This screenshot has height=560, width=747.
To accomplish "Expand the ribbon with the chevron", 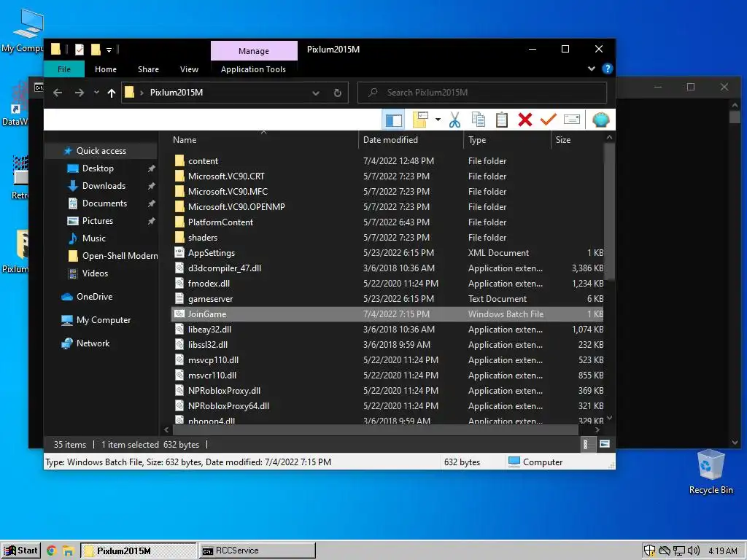I will (x=591, y=69).
